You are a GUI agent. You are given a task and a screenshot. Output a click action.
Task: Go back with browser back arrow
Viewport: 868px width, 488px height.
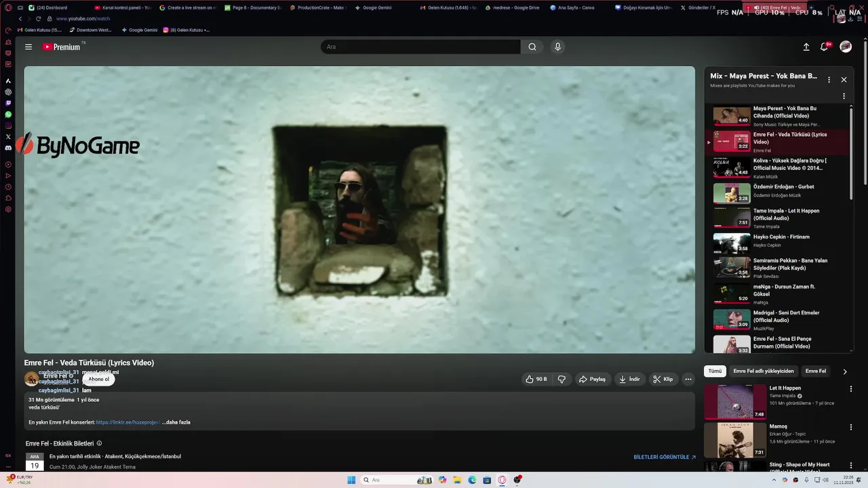click(20, 19)
